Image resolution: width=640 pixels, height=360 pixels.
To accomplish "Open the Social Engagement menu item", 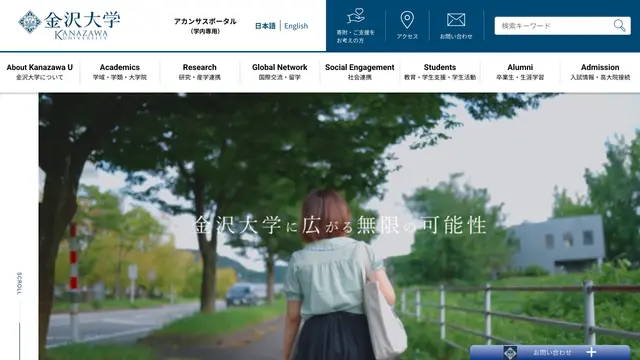I will click(360, 71).
